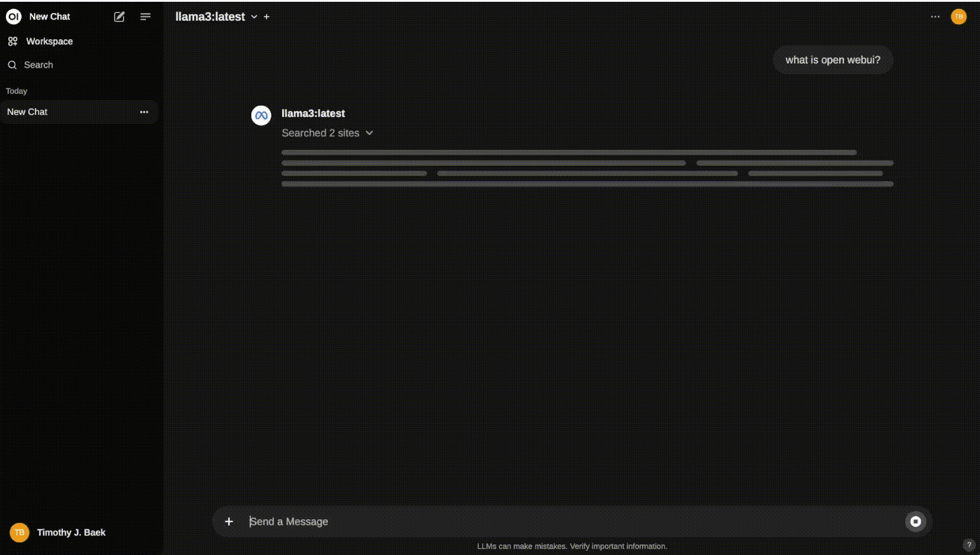Open the Workspace section
The width and height of the screenshot is (980, 555).
(49, 41)
